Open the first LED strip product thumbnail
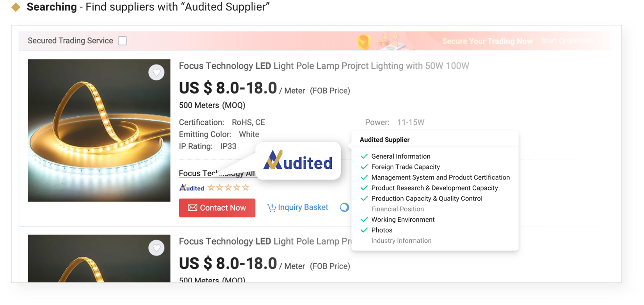This screenshot has width=644, height=305. coord(99,130)
